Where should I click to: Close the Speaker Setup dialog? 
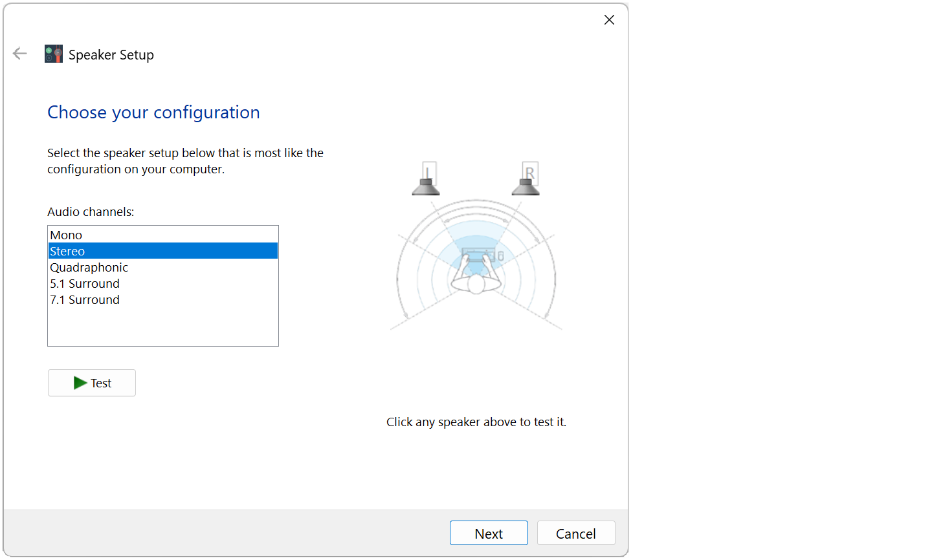coord(609,20)
